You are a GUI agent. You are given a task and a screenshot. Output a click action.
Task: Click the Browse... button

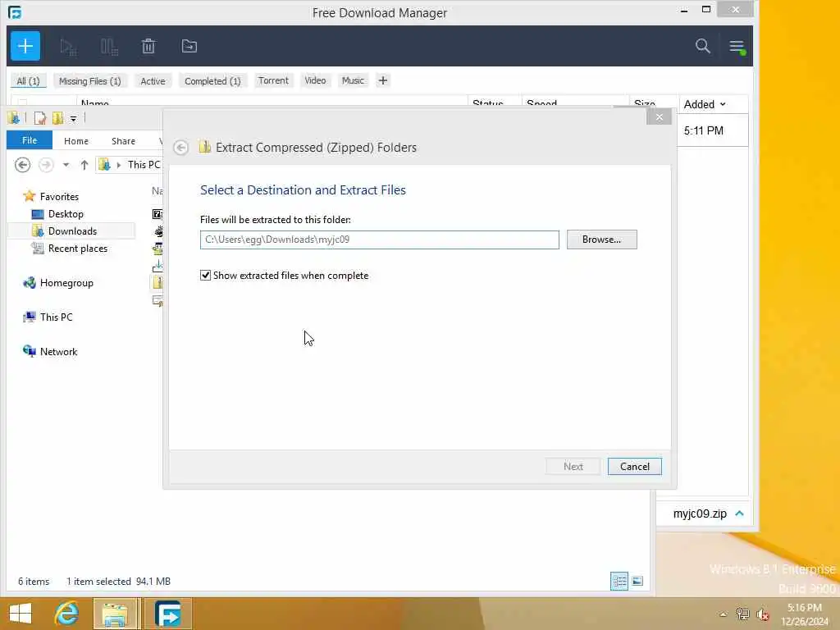pyautogui.click(x=601, y=240)
